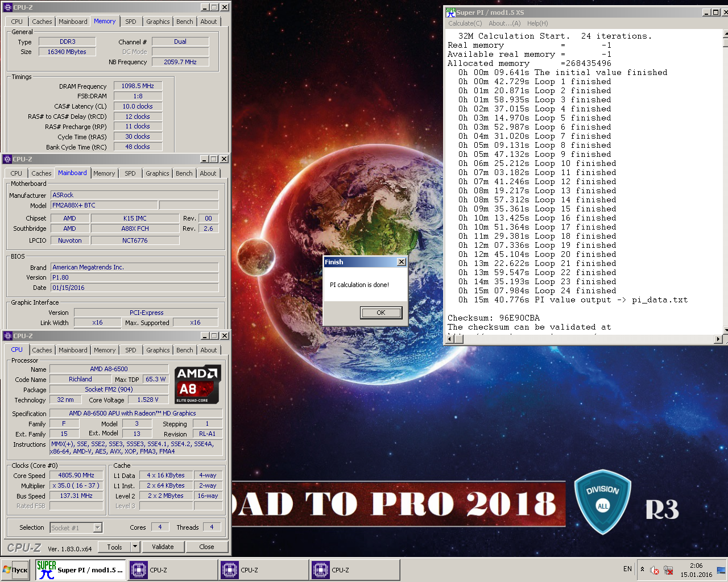Click the mainboard model FM2A88X+ BTC

(x=105, y=205)
